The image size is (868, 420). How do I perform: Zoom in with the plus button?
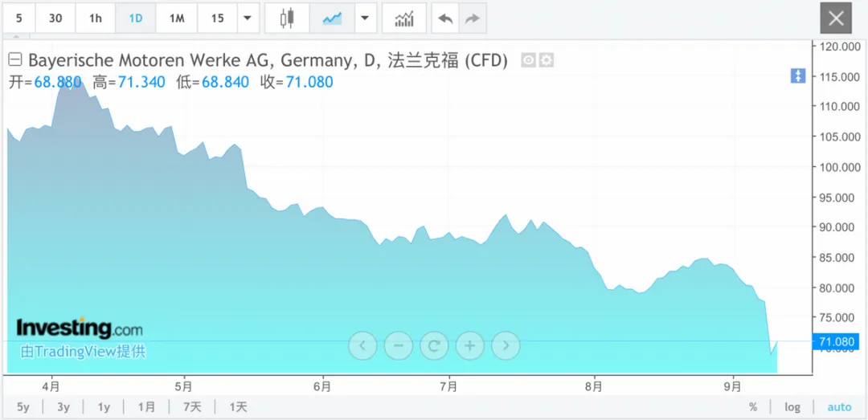click(469, 346)
